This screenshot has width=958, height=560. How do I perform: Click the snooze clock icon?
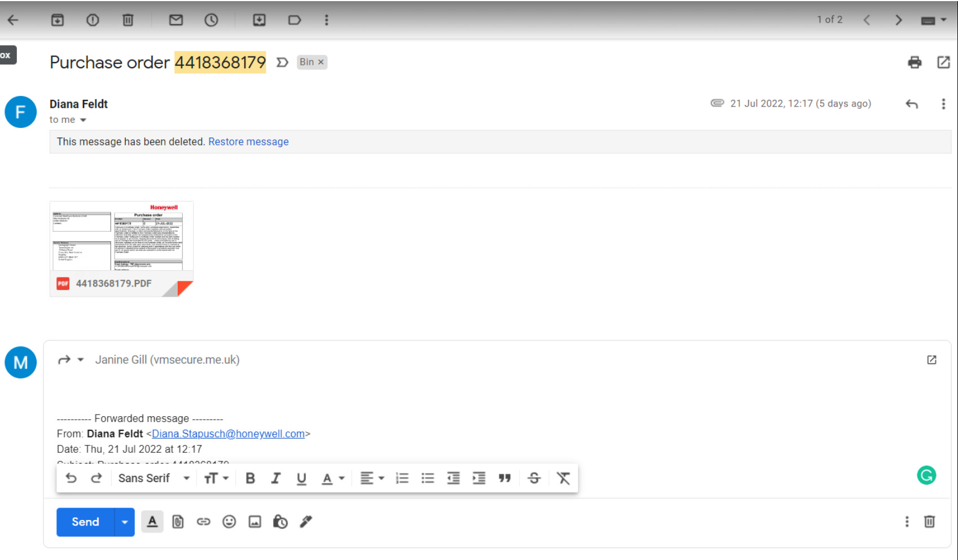click(x=211, y=20)
